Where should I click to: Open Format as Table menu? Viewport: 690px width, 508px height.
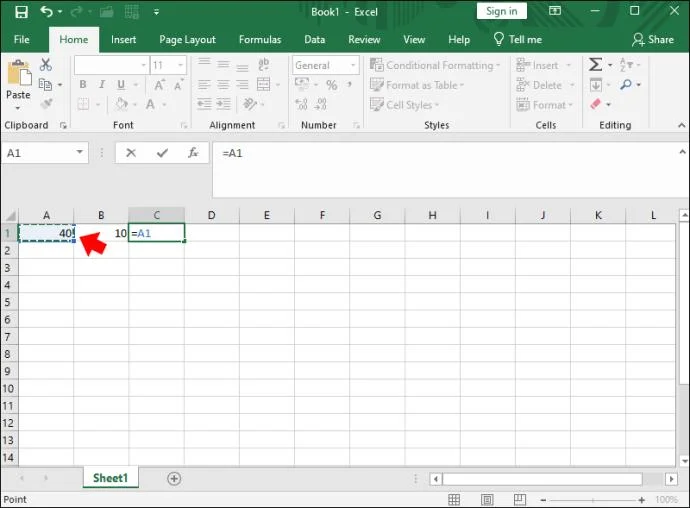coord(417,85)
